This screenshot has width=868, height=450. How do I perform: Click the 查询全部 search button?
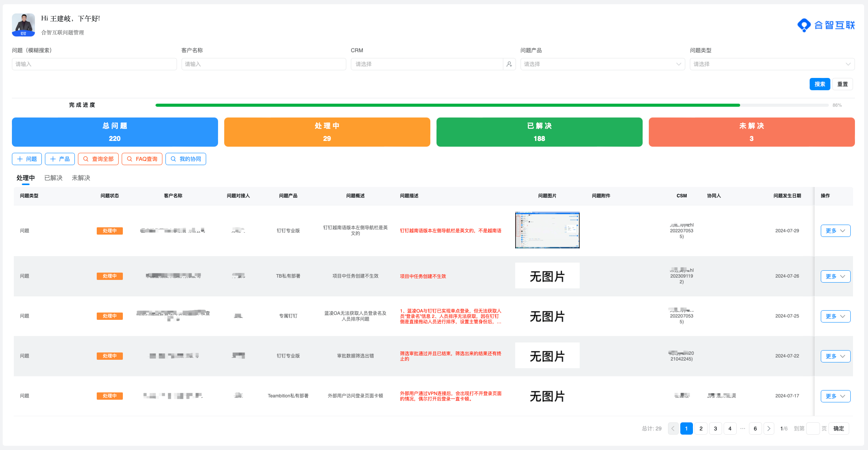(98, 159)
